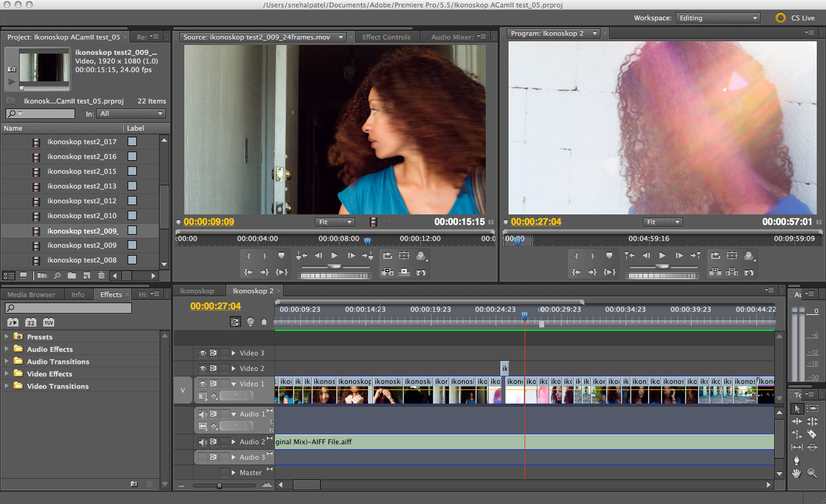Click Source monitor shuttle slider
826x504 pixels.
point(334,266)
